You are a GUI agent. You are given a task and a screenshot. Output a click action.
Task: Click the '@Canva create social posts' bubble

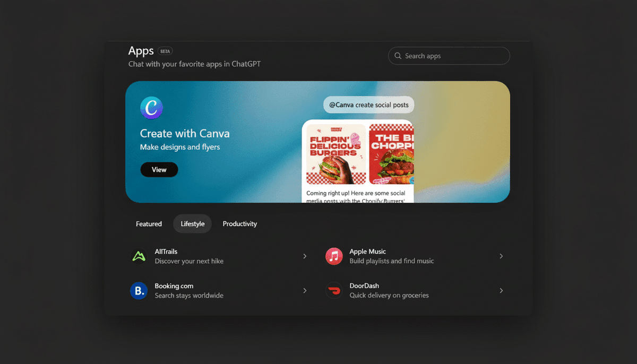pyautogui.click(x=369, y=105)
